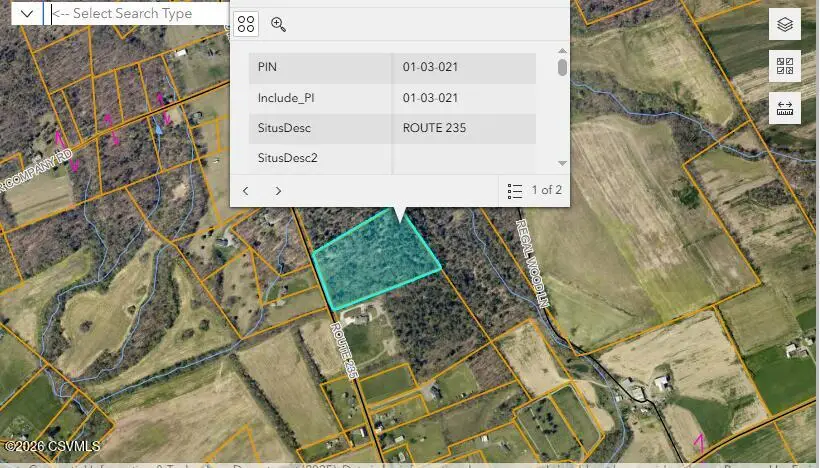
Task: Open feature list showing 1 of 2
Action: coord(534,190)
